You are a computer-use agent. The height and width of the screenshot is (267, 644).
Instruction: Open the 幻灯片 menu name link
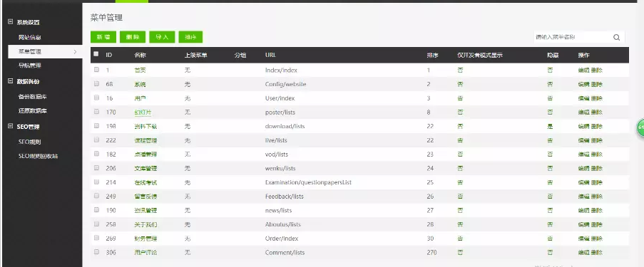(x=143, y=112)
